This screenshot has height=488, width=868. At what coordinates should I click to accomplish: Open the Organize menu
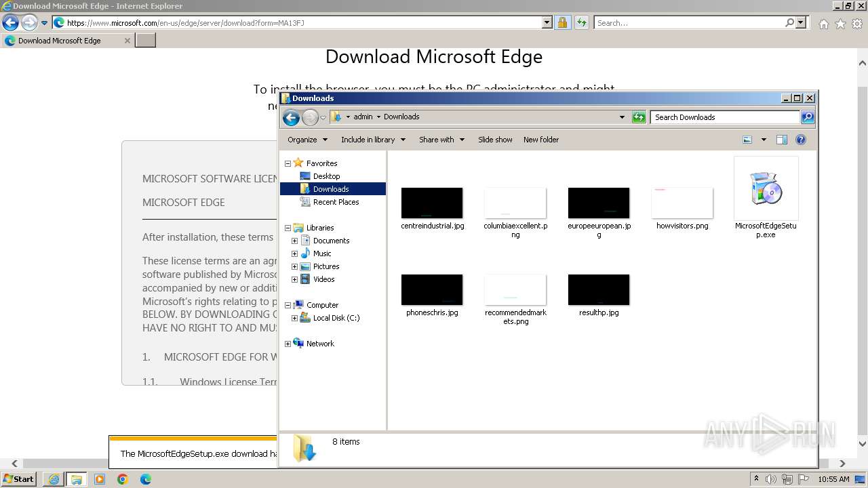coord(307,140)
